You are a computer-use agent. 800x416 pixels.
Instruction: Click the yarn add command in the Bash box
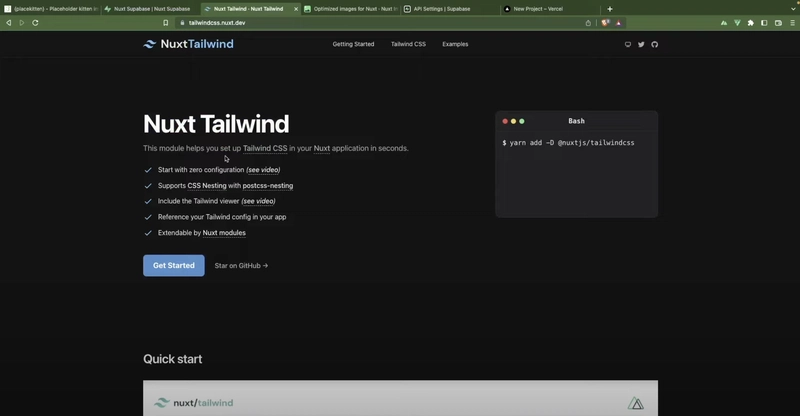[x=568, y=143]
